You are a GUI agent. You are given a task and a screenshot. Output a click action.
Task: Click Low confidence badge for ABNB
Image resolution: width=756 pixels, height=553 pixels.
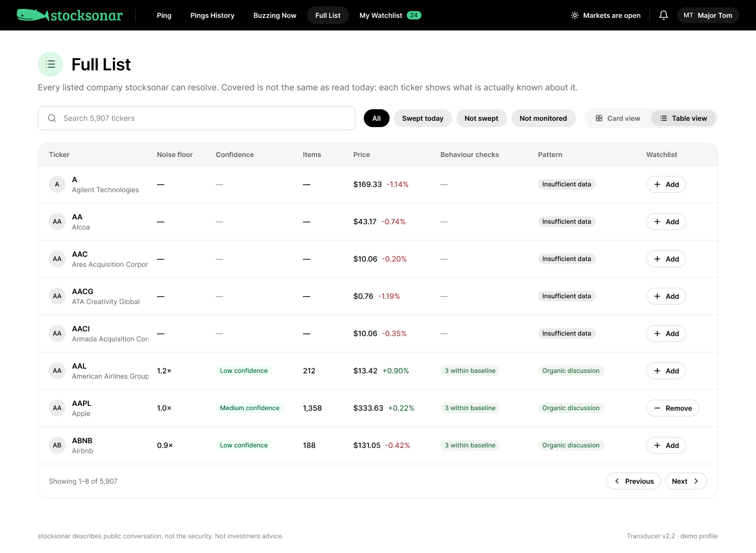[244, 445]
